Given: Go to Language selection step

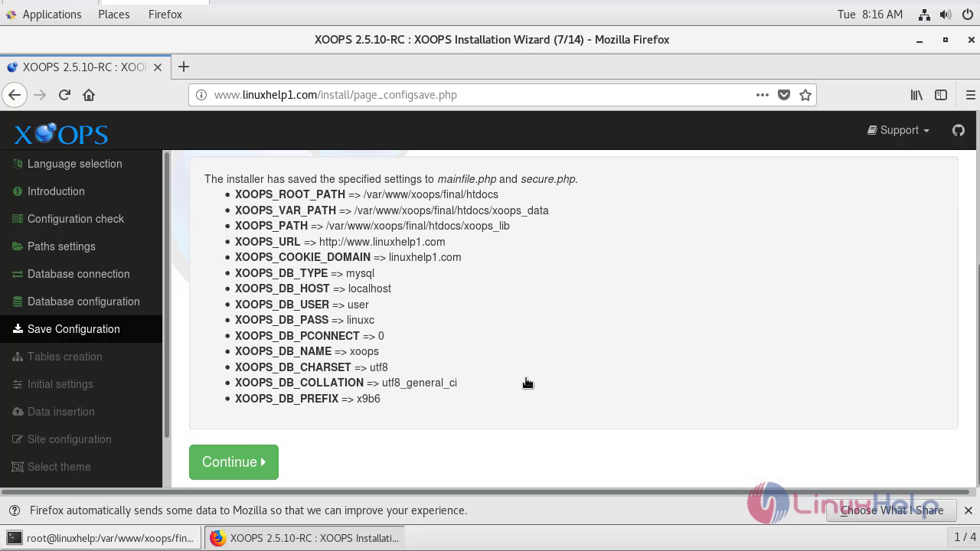Looking at the screenshot, I should 74,164.
